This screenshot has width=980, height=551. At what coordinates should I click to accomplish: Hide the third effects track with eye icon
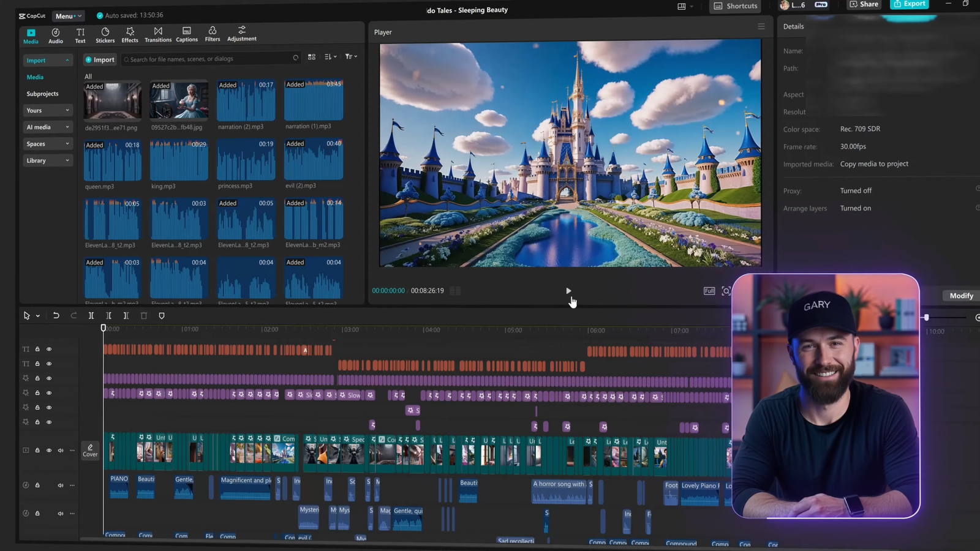49,407
